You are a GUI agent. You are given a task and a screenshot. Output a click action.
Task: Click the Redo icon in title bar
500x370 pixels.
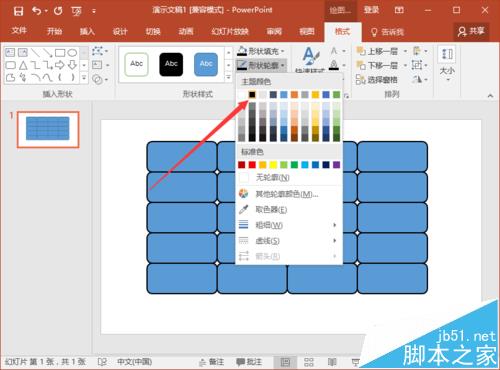[58, 11]
